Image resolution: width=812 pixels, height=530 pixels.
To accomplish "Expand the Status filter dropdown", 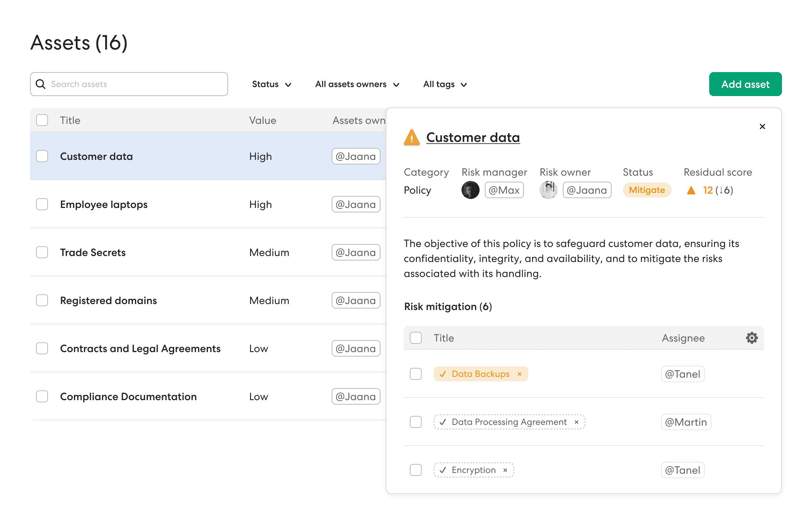I will [272, 84].
